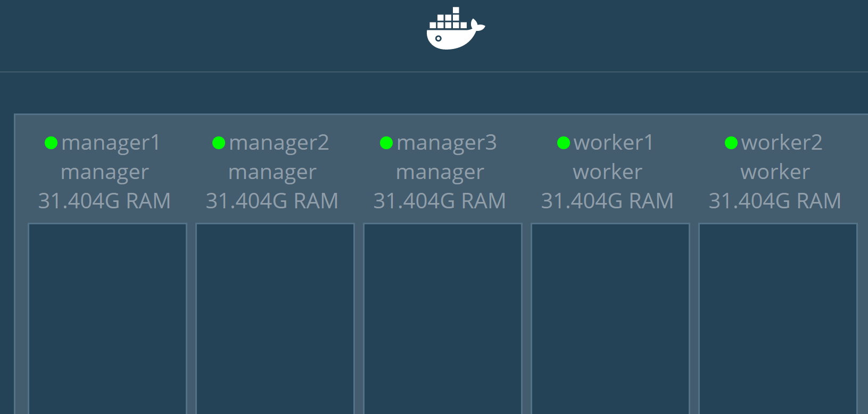Click worker1's 31.404G RAM text
Image resolution: width=868 pixels, height=414 pixels.
coord(607,201)
